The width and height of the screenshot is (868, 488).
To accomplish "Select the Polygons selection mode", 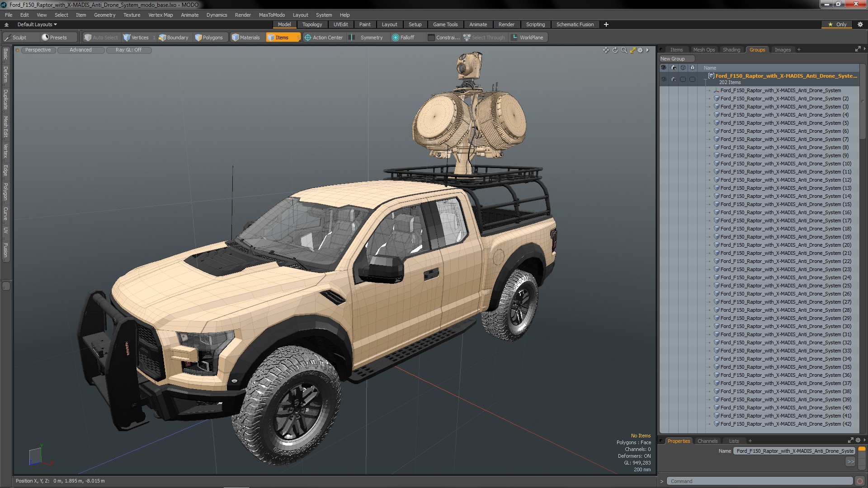I will click(x=209, y=38).
